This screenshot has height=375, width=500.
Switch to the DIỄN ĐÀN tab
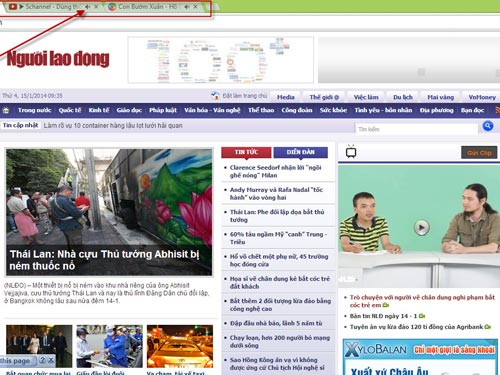(x=300, y=152)
